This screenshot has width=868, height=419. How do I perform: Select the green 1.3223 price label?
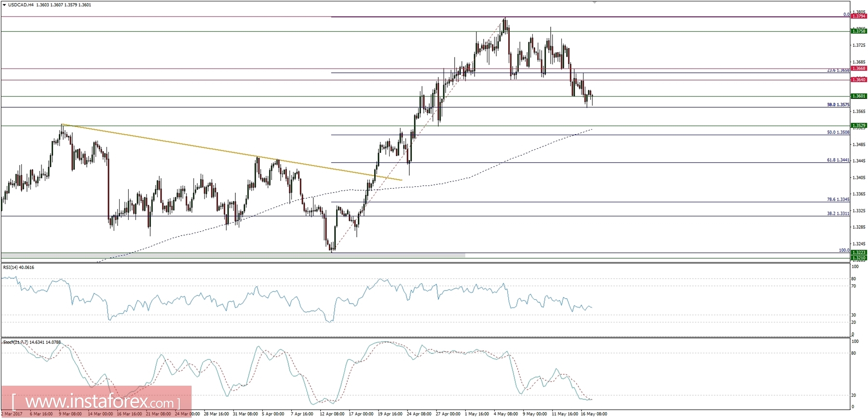point(859,252)
